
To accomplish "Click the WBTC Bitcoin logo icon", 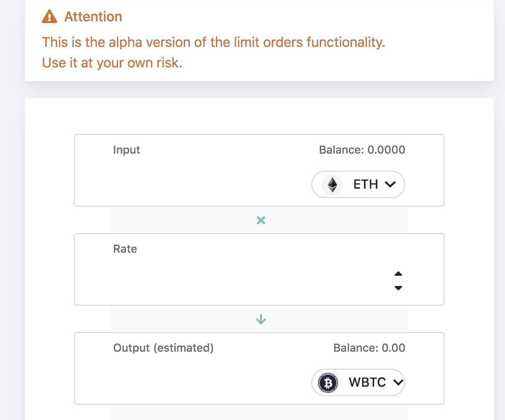I will pyautogui.click(x=328, y=382).
